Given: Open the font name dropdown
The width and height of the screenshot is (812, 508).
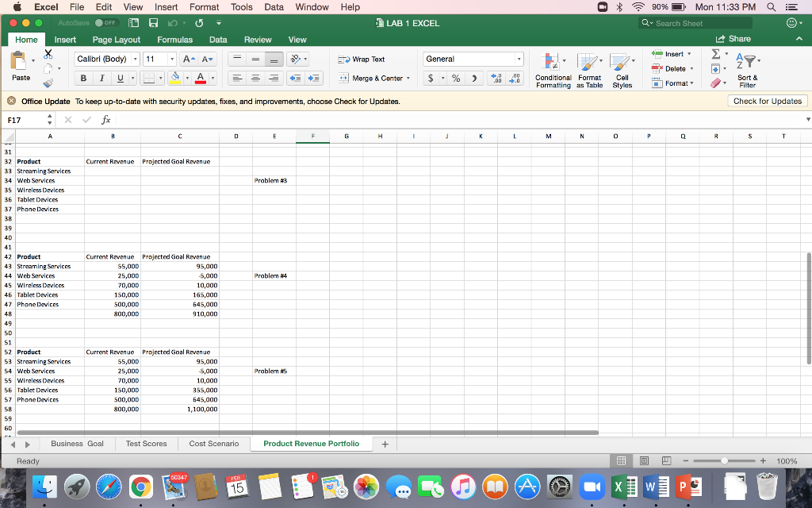Looking at the screenshot, I should click(135, 59).
